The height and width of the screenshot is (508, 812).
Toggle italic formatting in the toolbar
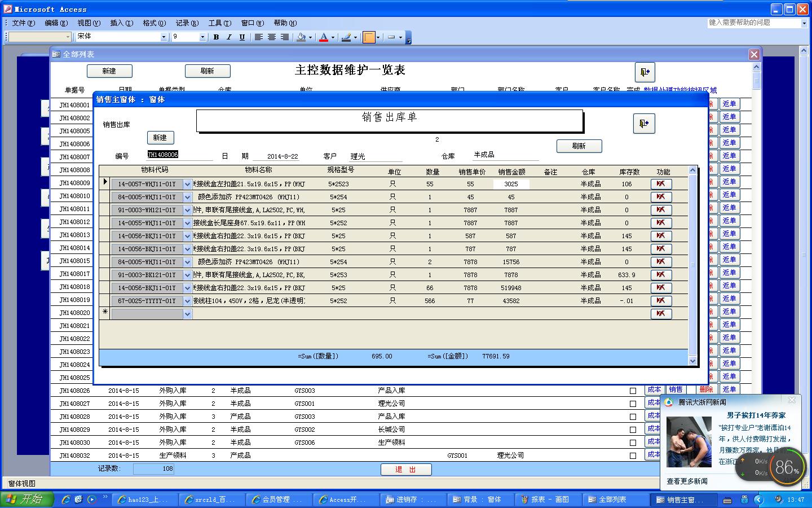[x=229, y=37]
